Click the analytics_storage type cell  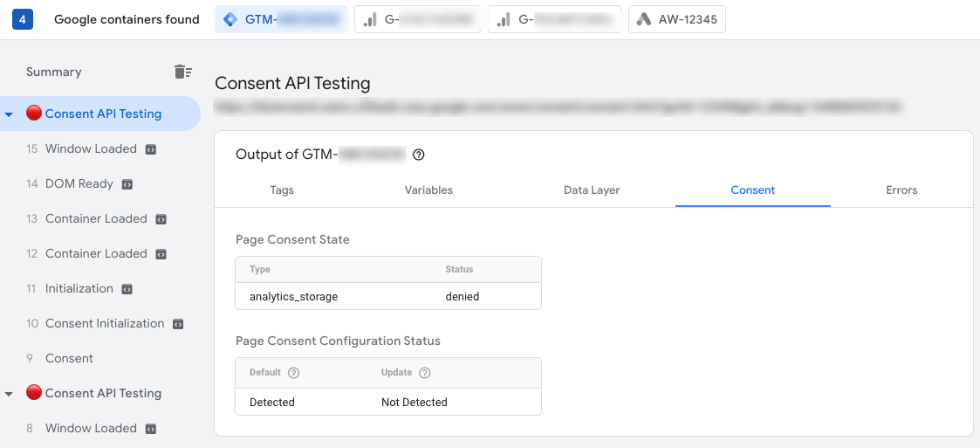tap(294, 297)
